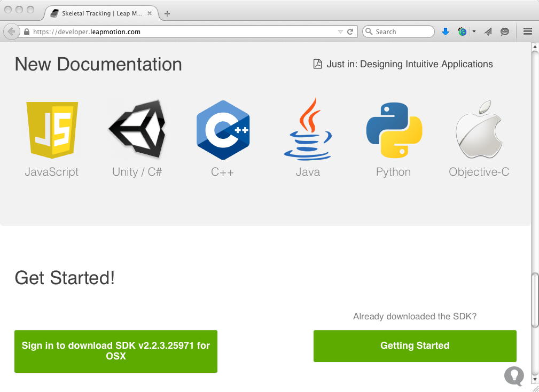Click the lightbulb help icon
Viewport: 539px width, 392px height.
[514, 376]
